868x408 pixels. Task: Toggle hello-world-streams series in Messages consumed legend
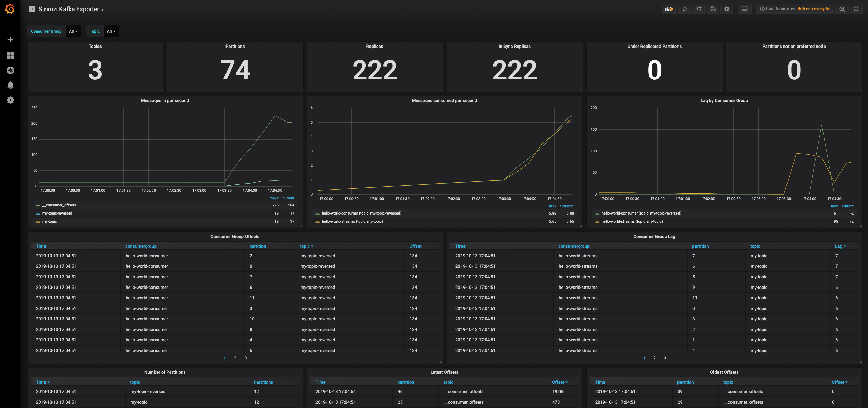[x=352, y=221]
